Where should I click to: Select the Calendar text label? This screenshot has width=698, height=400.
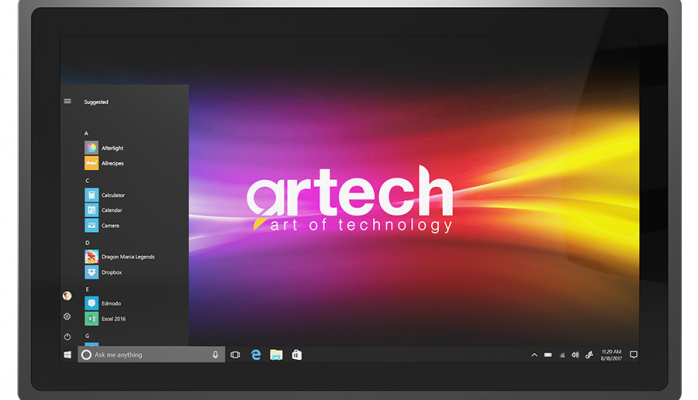112,210
